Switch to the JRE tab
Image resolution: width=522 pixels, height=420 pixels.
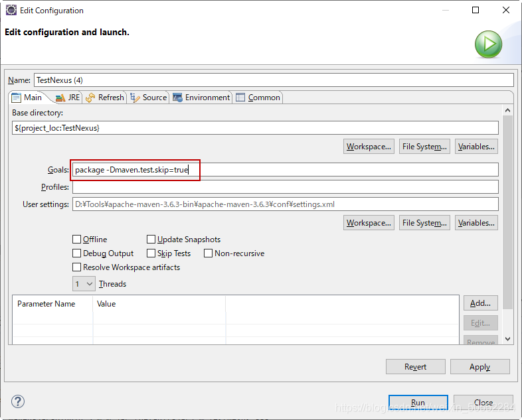click(68, 98)
